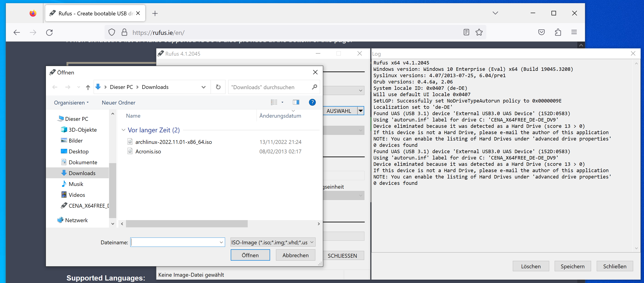Toggle the file list view style icon
Viewport: 644px width, 283px height.
[275, 102]
